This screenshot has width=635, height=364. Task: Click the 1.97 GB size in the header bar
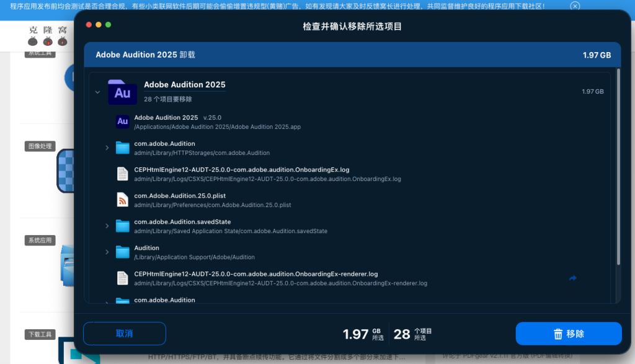(597, 55)
